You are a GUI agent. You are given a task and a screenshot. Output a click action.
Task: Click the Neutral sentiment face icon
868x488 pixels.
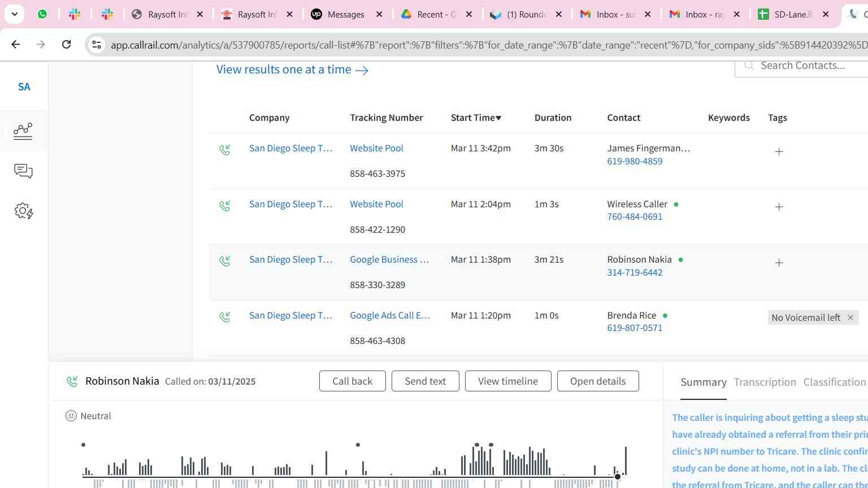click(71, 416)
